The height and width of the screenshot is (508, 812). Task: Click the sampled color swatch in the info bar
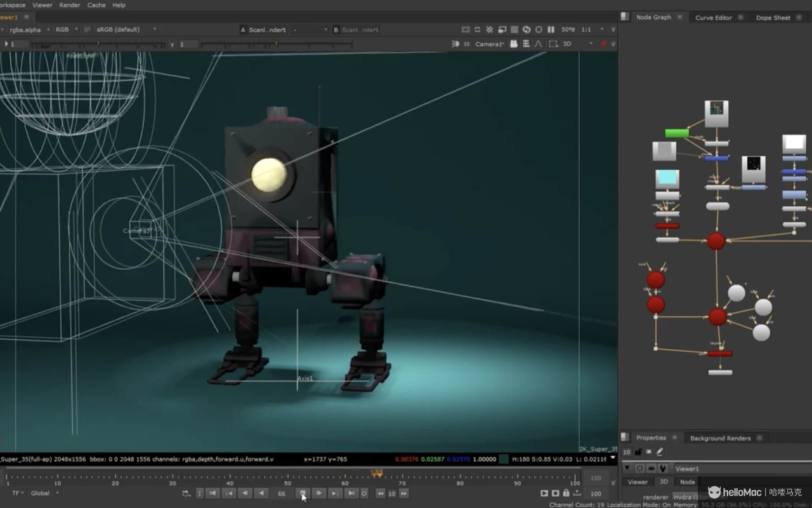(x=504, y=459)
